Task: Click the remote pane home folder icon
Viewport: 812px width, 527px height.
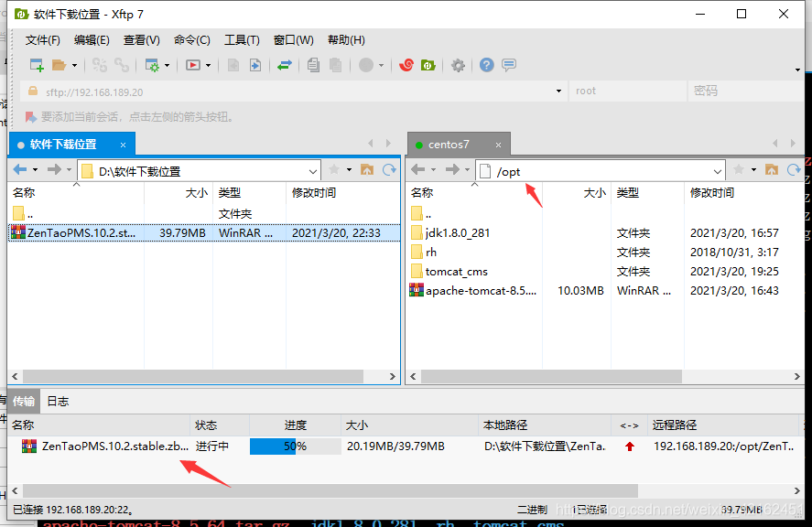Action: 772,169
